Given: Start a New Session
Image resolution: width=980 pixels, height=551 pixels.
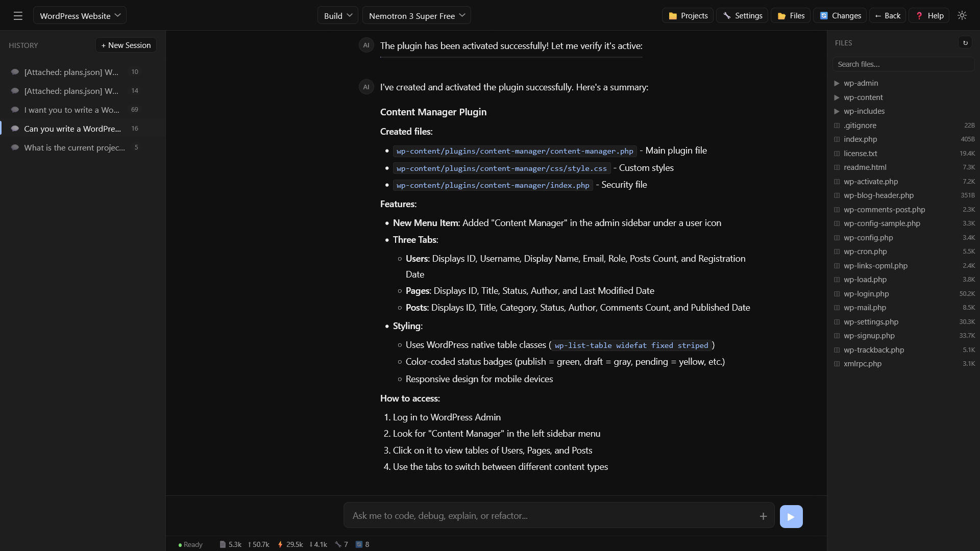Looking at the screenshot, I should pyautogui.click(x=126, y=45).
